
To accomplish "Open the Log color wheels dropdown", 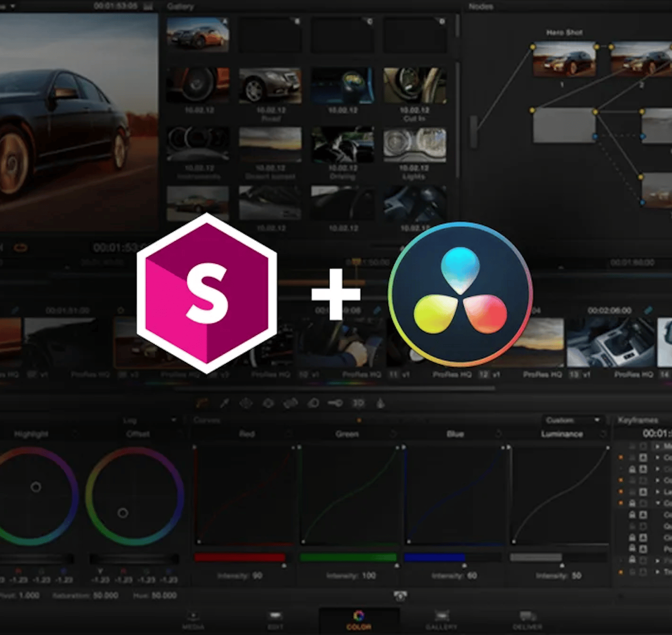I will point(149,420).
